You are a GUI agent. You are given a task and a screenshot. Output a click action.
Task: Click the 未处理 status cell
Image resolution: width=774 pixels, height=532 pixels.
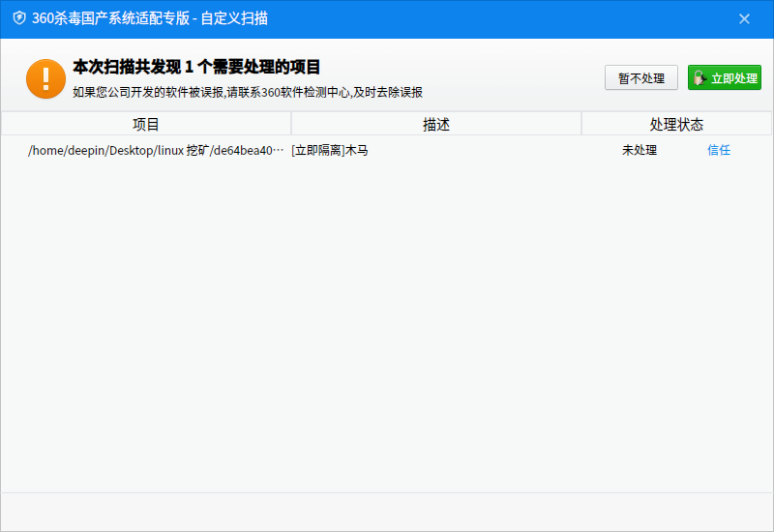tap(640, 150)
